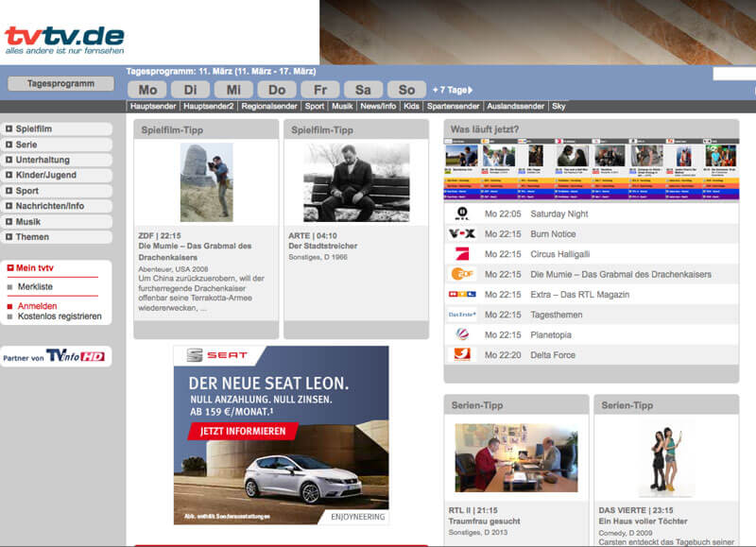Viewport: 756px width, 547px height.
Task: Select the VOX logo beside Burn Notice
Action: (462, 233)
